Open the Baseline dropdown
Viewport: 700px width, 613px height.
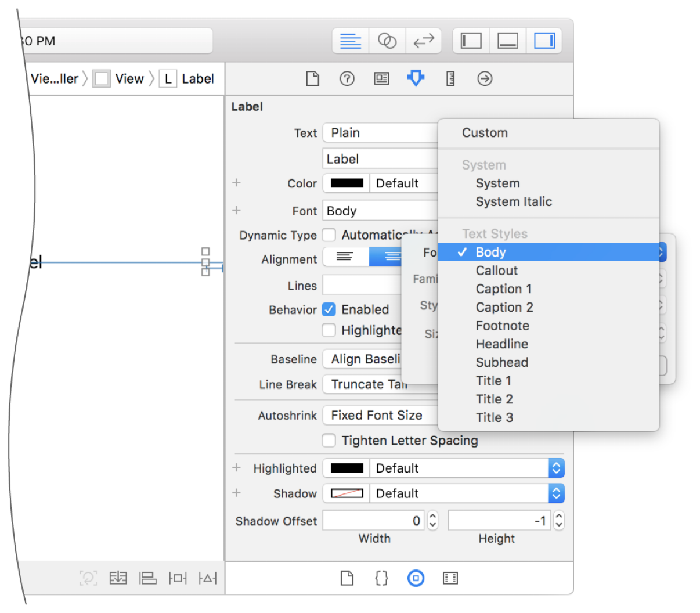(362, 359)
